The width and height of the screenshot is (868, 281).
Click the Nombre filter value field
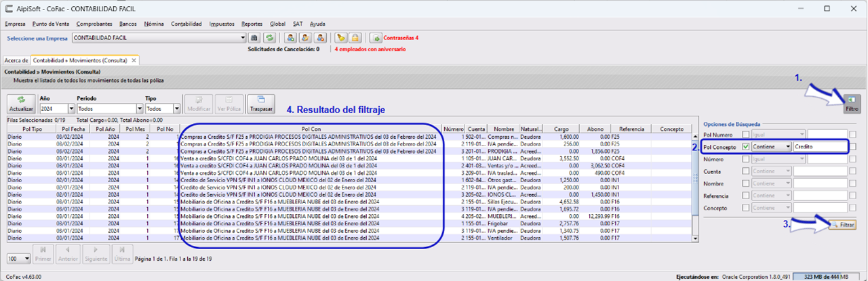821,183
